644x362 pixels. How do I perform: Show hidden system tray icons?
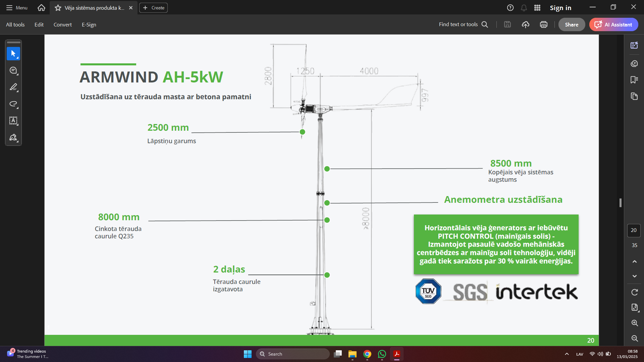[567, 354]
